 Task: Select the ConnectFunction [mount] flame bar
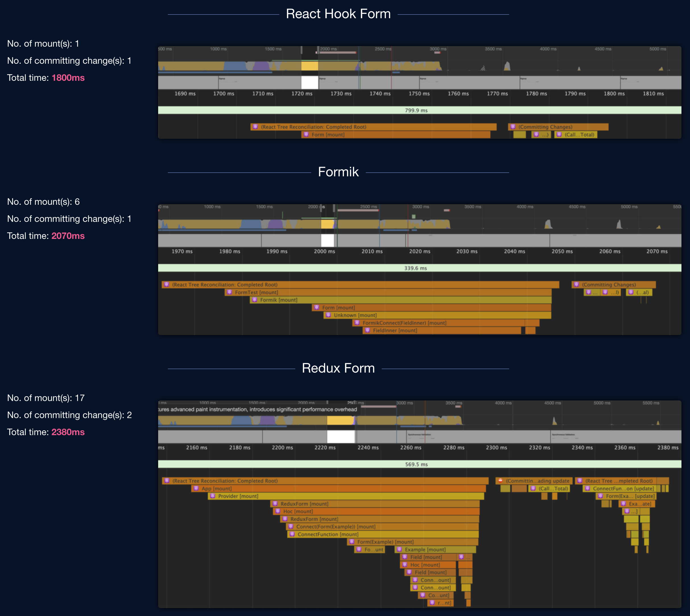pyautogui.click(x=383, y=534)
